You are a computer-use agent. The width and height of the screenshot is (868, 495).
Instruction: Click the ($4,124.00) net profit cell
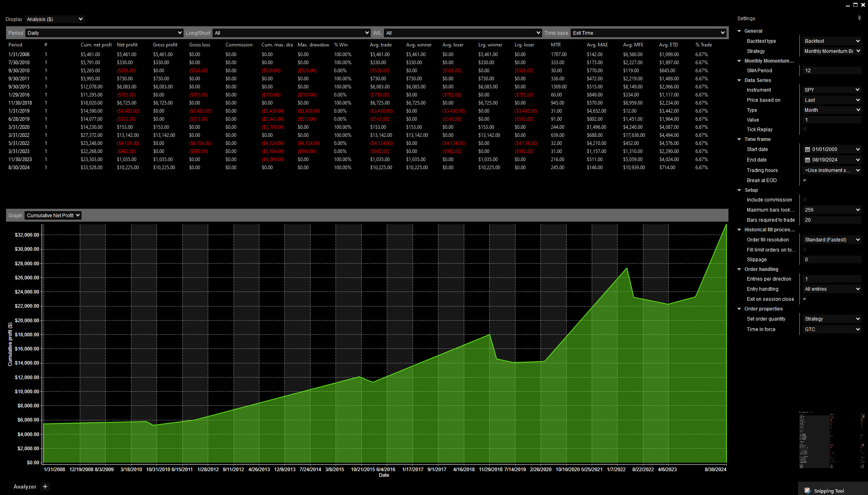tap(128, 143)
